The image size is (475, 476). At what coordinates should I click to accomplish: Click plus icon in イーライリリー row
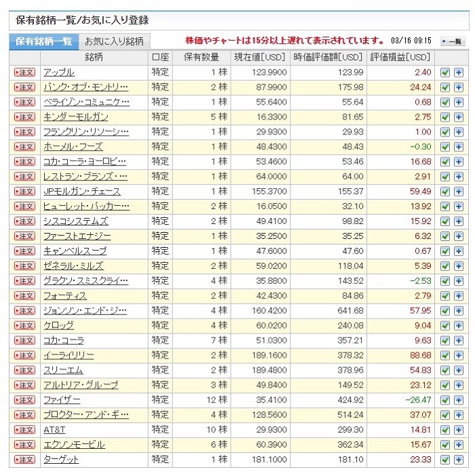[x=459, y=356]
